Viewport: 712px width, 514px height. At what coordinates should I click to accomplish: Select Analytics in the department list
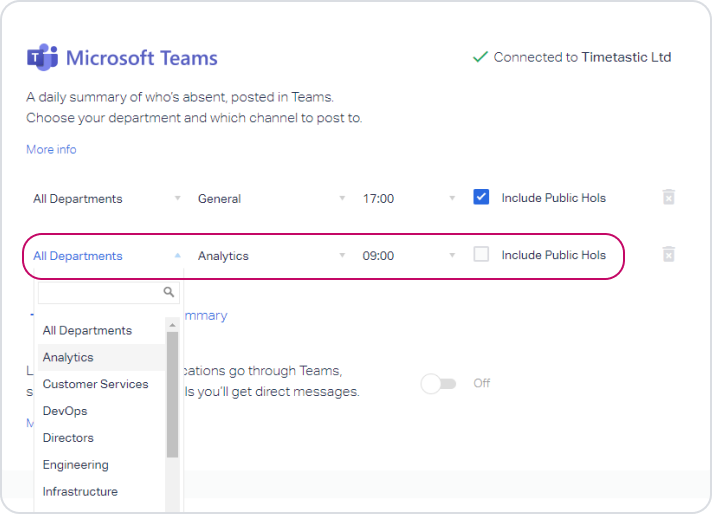pyautogui.click(x=102, y=357)
